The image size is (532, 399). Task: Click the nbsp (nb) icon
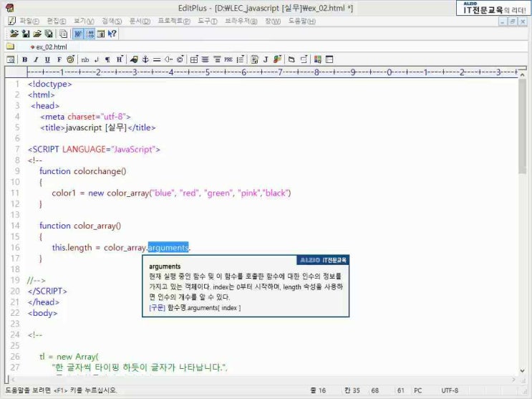tap(84, 59)
